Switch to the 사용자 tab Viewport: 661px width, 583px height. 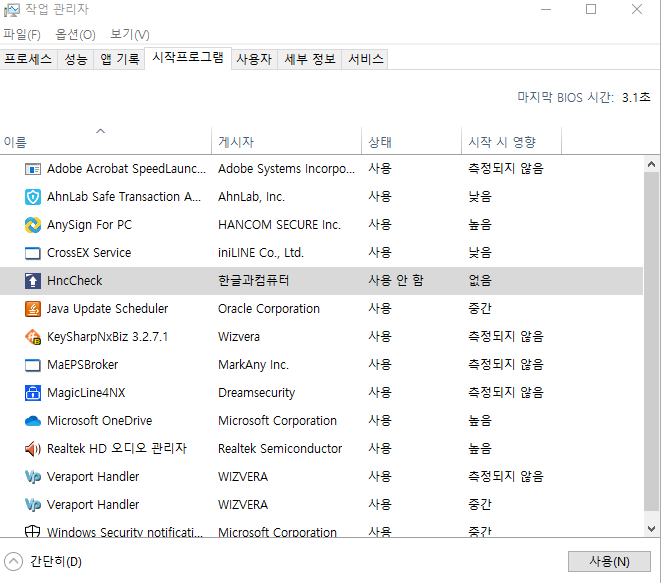pyautogui.click(x=254, y=59)
